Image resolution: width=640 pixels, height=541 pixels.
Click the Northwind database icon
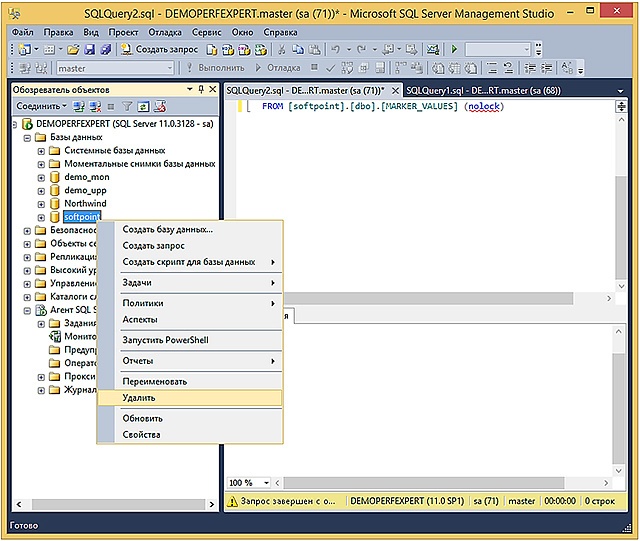tap(55, 204)
